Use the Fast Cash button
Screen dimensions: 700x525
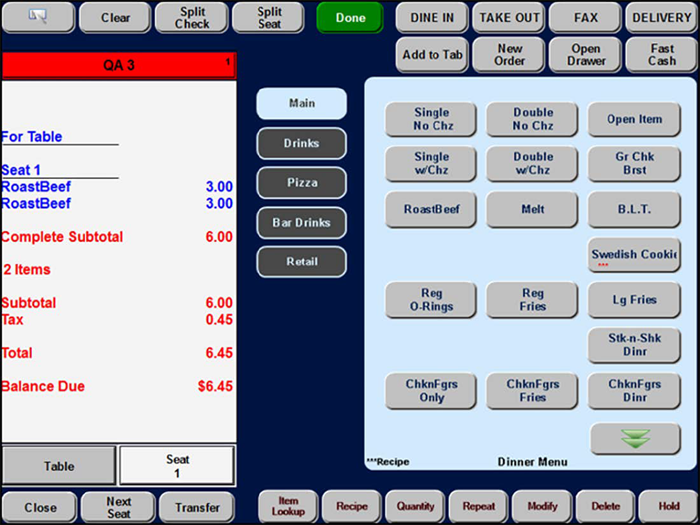coord(662,54)
